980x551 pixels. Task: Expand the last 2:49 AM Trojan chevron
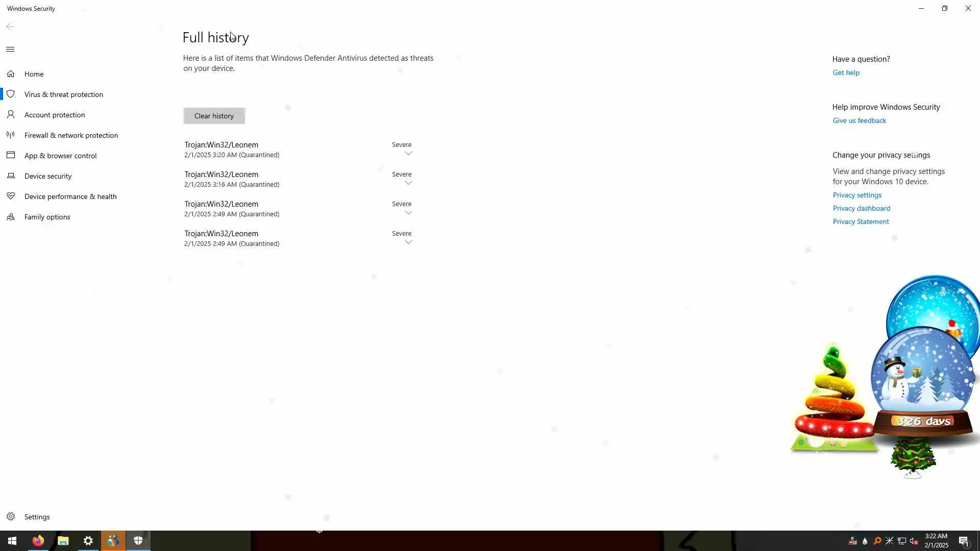pyautogui.click(x=408, y=242)
